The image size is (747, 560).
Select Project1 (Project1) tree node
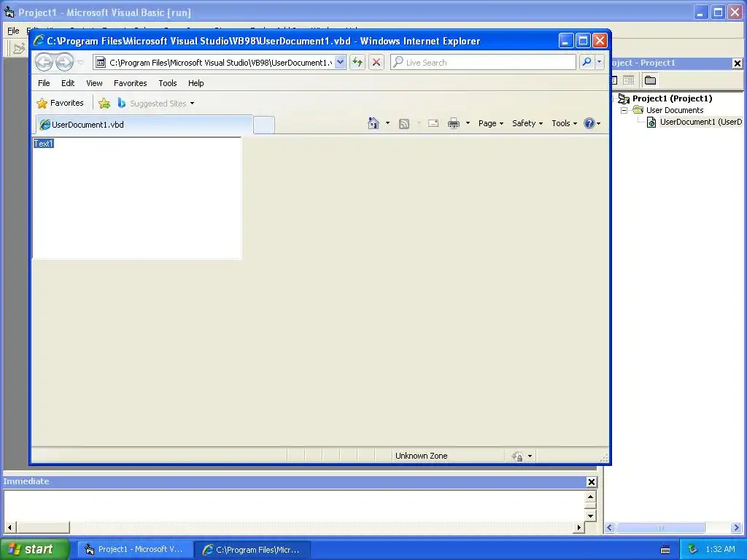click(x=672, y=98)
